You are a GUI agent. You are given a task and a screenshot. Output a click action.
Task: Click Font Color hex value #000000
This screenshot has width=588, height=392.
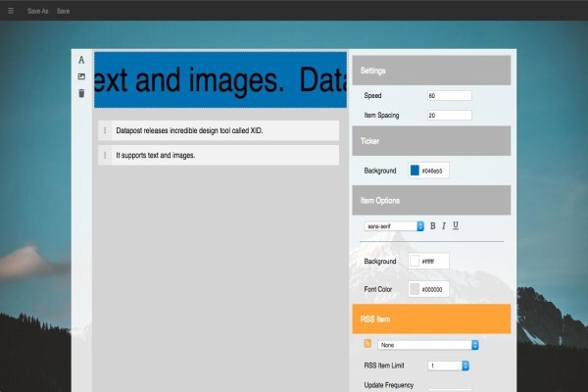pyautogui.click(x=432, y=290)
